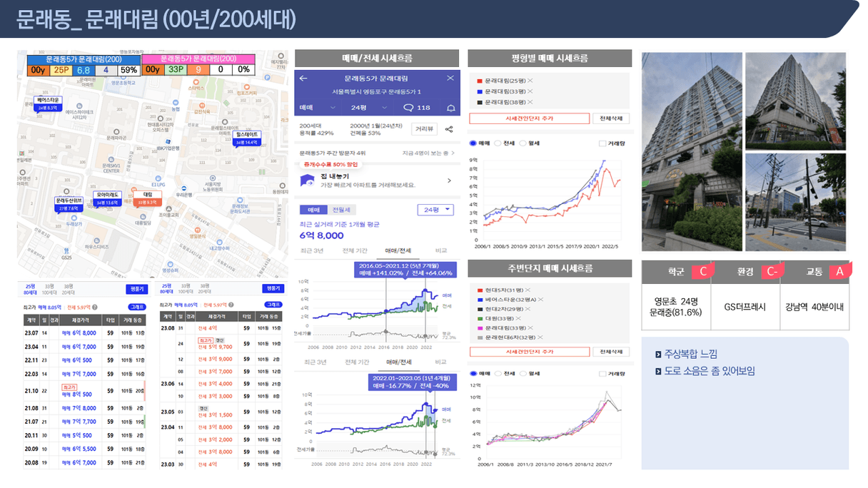Image resolution: width=868 pixels, height=488 pixels.
Task: Open 비교 tab above the 2016.05~2021.12 chart
Action: (440, 251)
